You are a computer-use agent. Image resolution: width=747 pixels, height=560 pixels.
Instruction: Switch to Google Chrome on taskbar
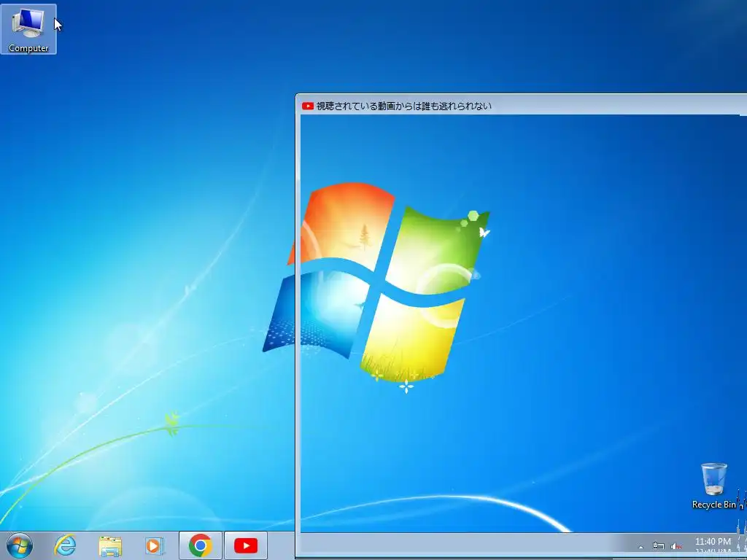201,545
